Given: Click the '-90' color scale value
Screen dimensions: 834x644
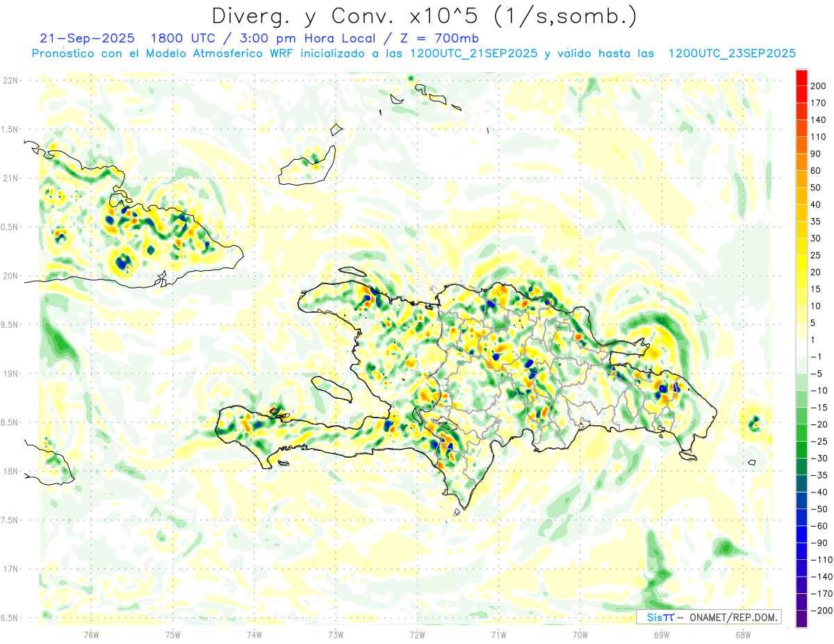Looking at the screenshot, I should click(819, 543).
